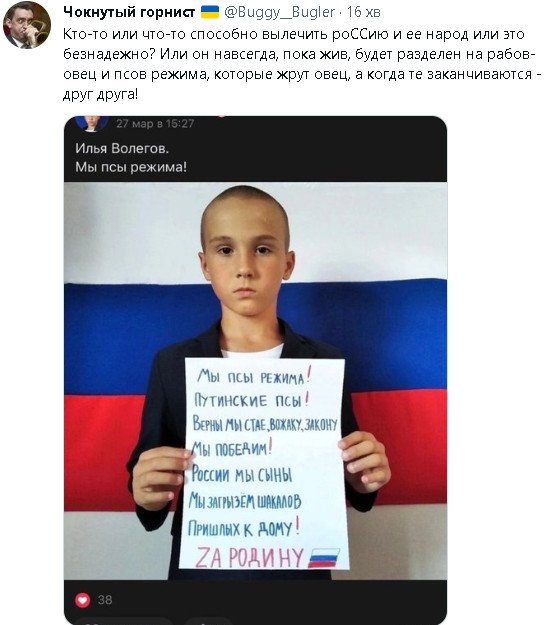Click the red heart like icon
The width and height of the screenshot is (550, 625).
pos(83,600)
